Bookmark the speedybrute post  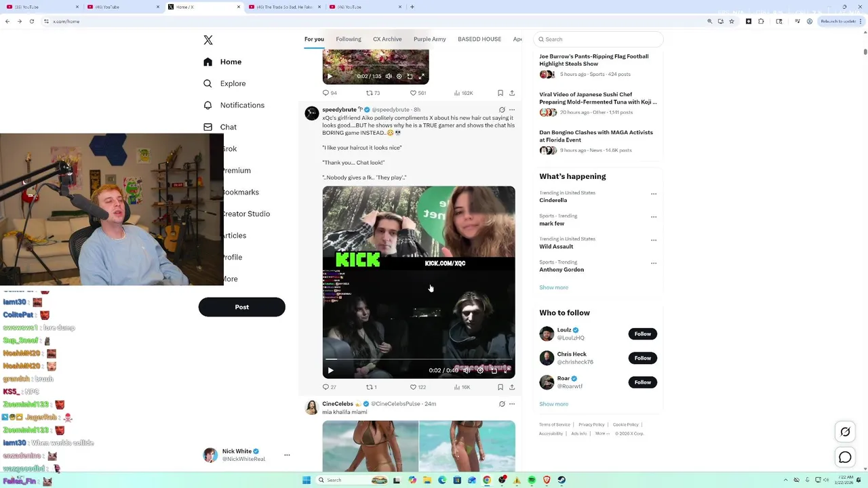(x=500, y=387)
